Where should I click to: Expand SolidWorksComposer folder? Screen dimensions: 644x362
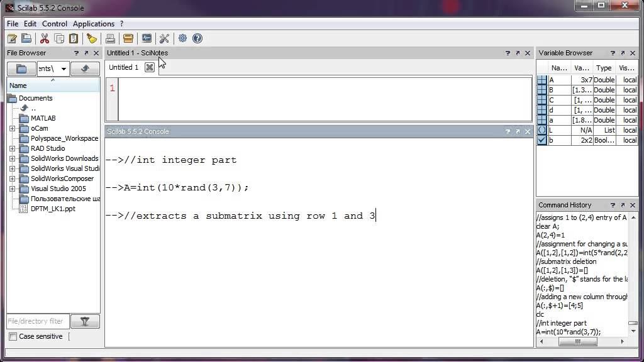point(13,178)
